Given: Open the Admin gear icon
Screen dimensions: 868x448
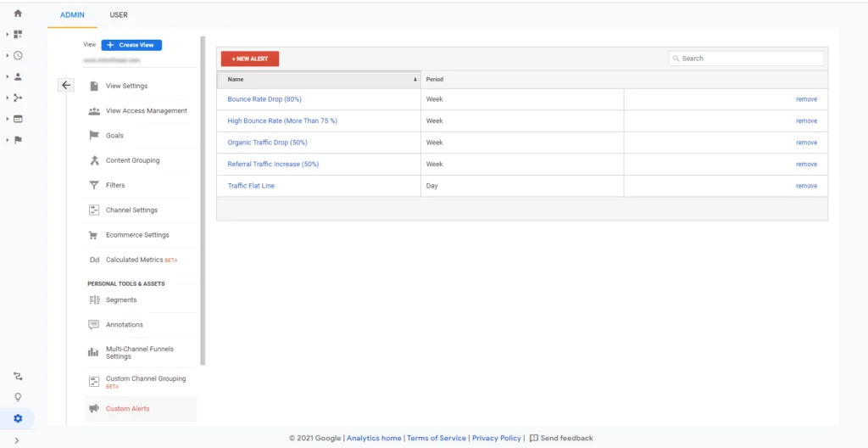Looking at the screenshot, I should [18, 418].
